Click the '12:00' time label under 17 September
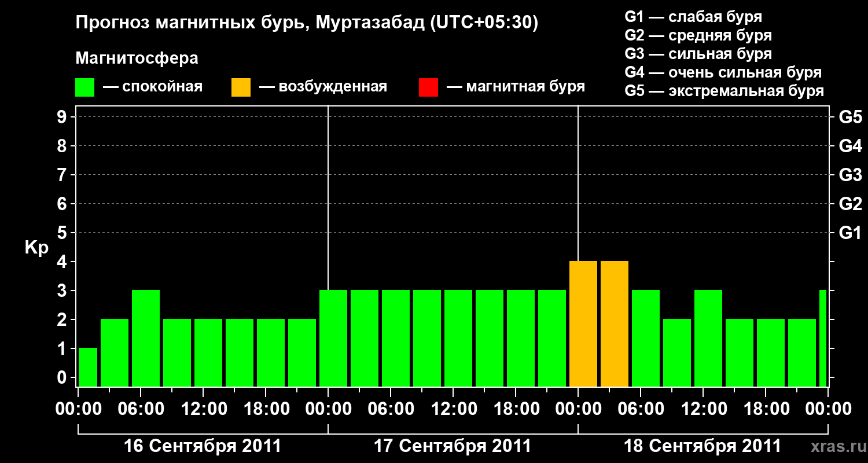Screen dimensions: 868x463 coord(453,409)
